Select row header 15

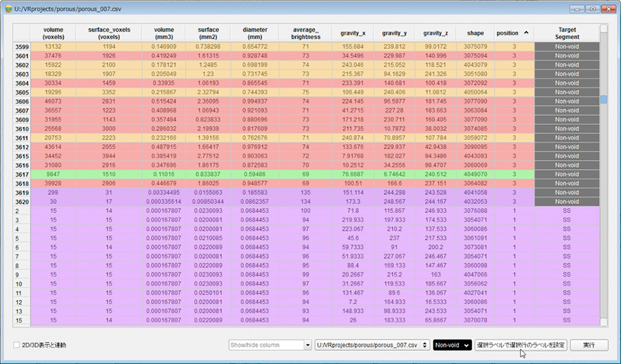[22, 321]
